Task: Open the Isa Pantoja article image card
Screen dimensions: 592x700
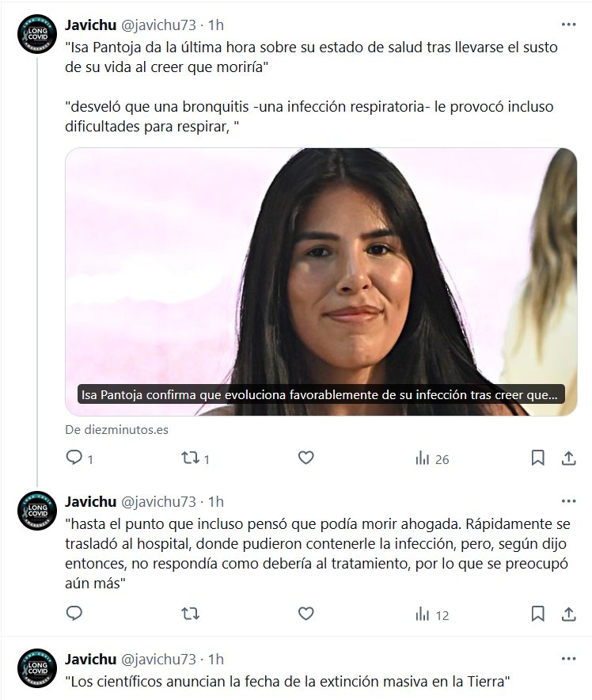Action: [x=321, y=282]
